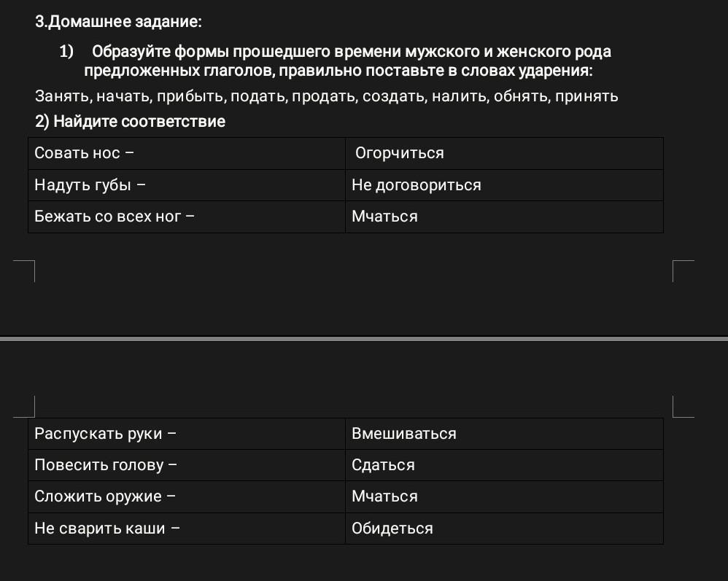728x581 pixels.
Task: Click the word 'создать' in the verb list
Action: (x=394, y=96)
